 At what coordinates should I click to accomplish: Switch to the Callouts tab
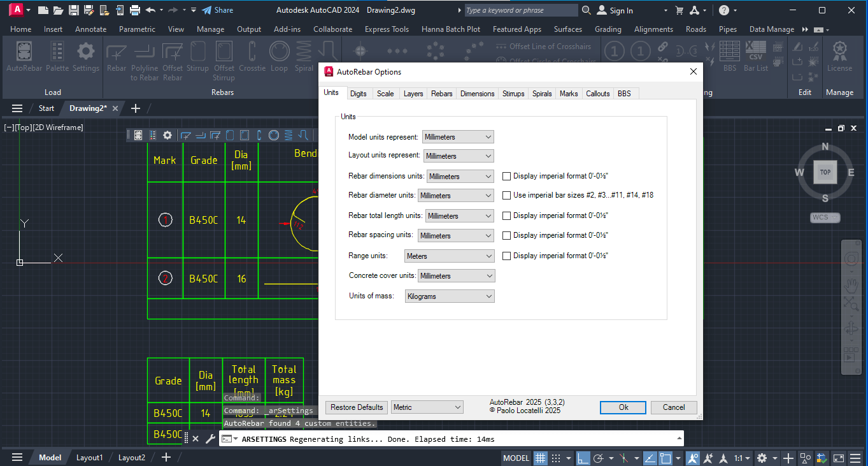tap(598, 94)
